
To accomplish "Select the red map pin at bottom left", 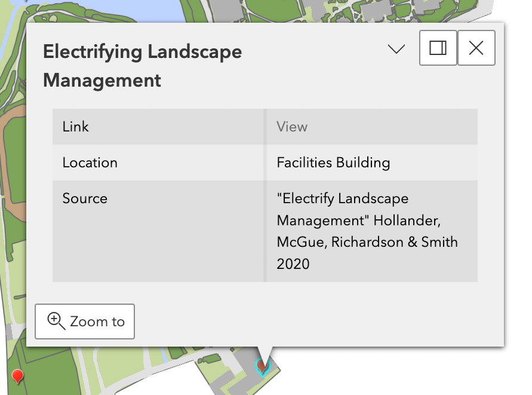I will 17,376.
